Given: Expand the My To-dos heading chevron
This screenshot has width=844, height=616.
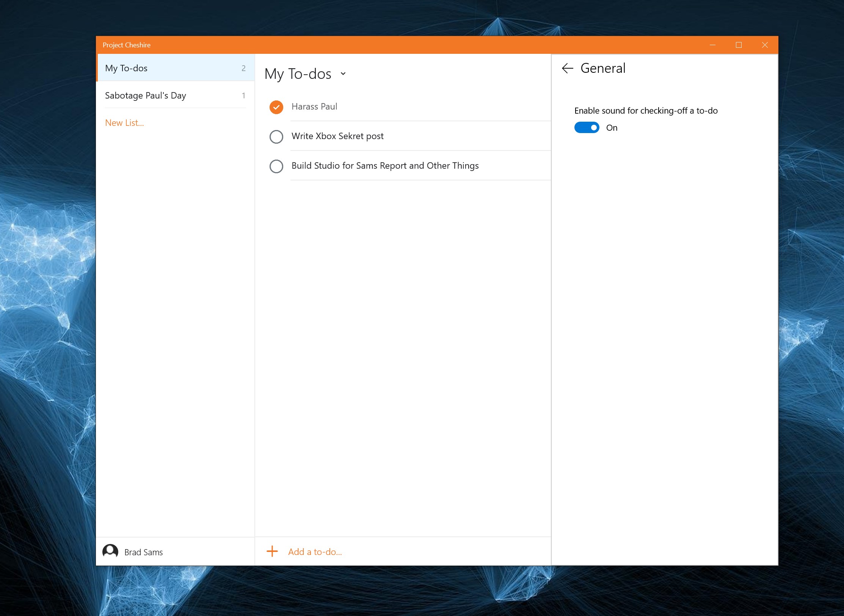Looking at the screenshot, I should coord(343,74).
